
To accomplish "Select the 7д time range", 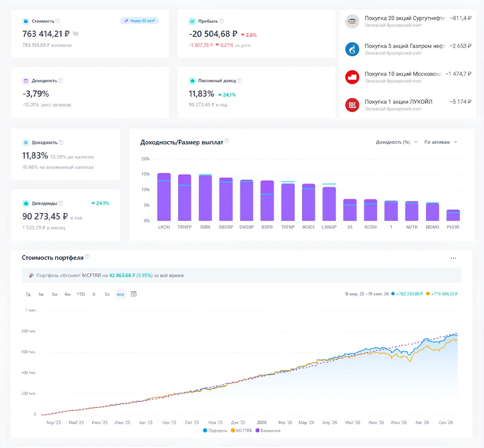I will [x=28, y=294].
